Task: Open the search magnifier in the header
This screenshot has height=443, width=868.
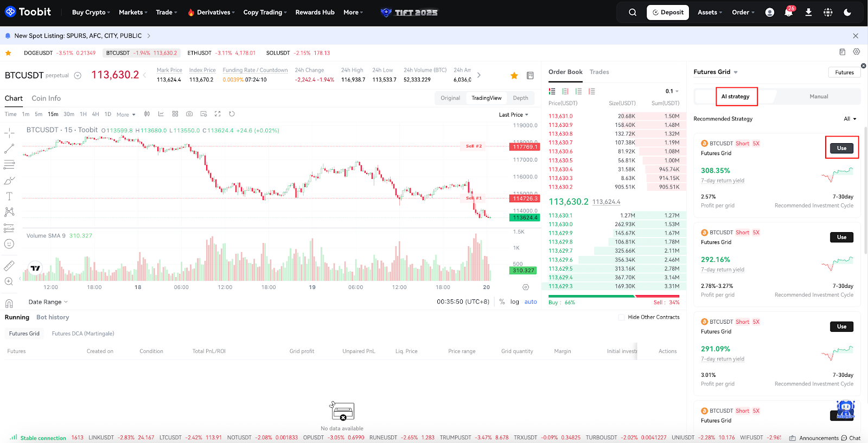Action: pyautogui.click(x=633, y=12)
